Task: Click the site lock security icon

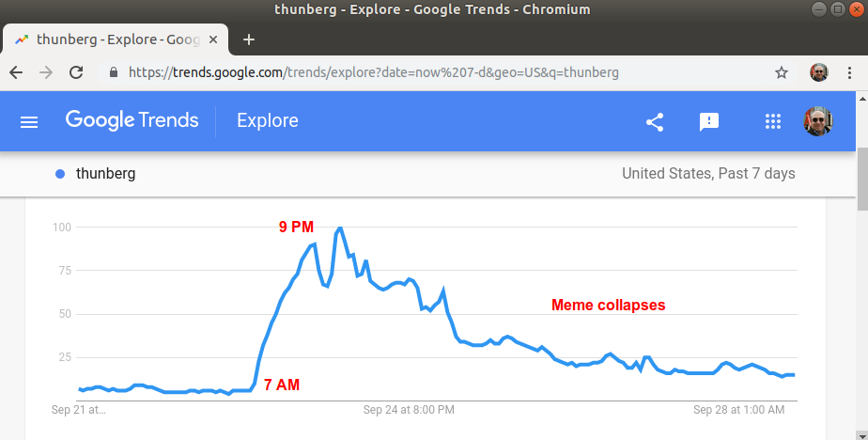Action: [114, 72]
